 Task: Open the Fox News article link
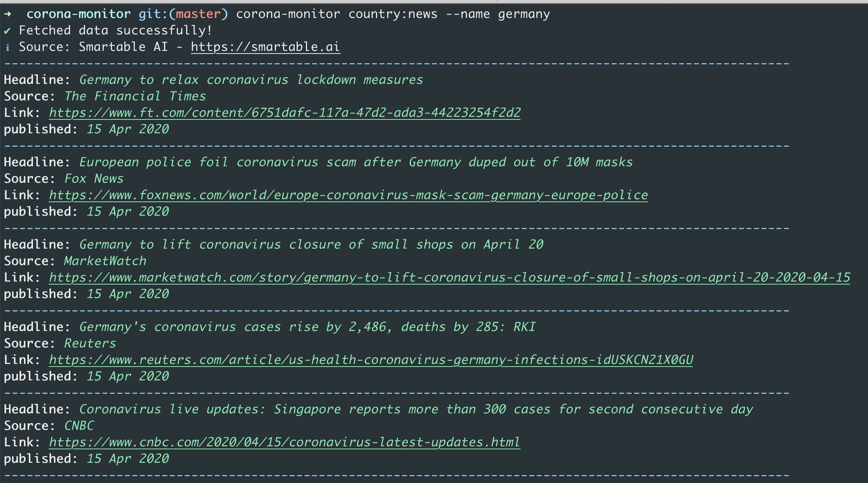point(348,195)
